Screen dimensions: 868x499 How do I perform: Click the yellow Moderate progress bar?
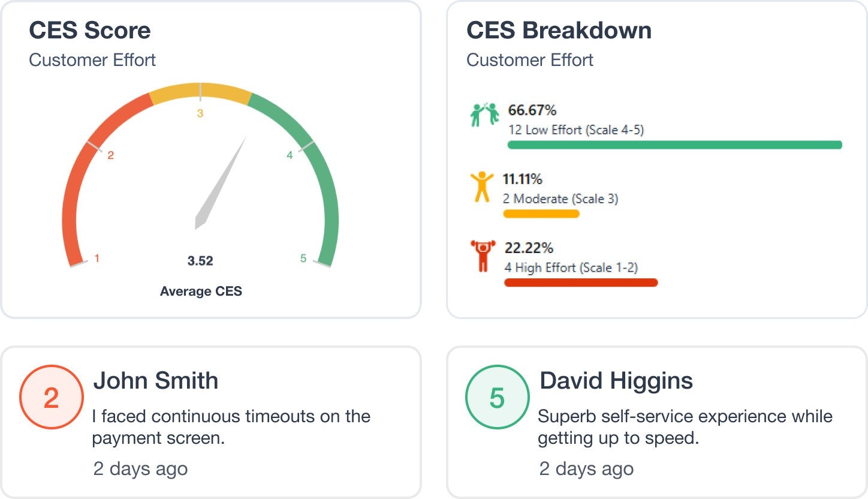tap(541, 214)
